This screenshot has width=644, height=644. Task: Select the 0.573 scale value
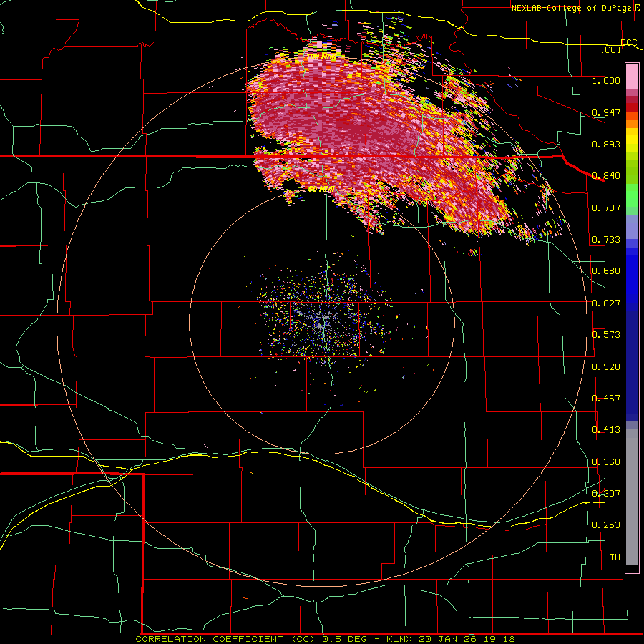click(606, 335)
